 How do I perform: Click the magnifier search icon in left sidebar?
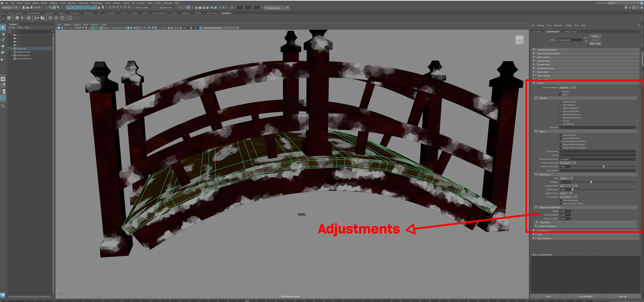click(x=3, y=106)
